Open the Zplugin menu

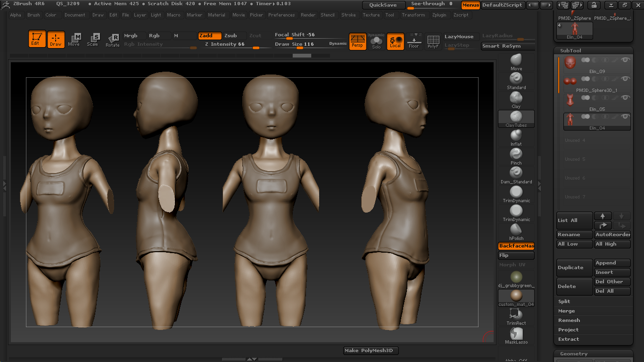click(439, 15)
